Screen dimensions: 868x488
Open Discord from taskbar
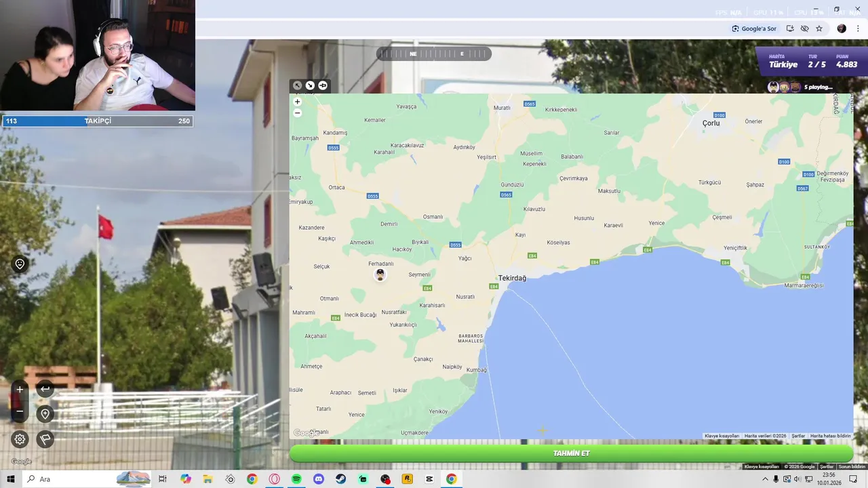[319, 479]
